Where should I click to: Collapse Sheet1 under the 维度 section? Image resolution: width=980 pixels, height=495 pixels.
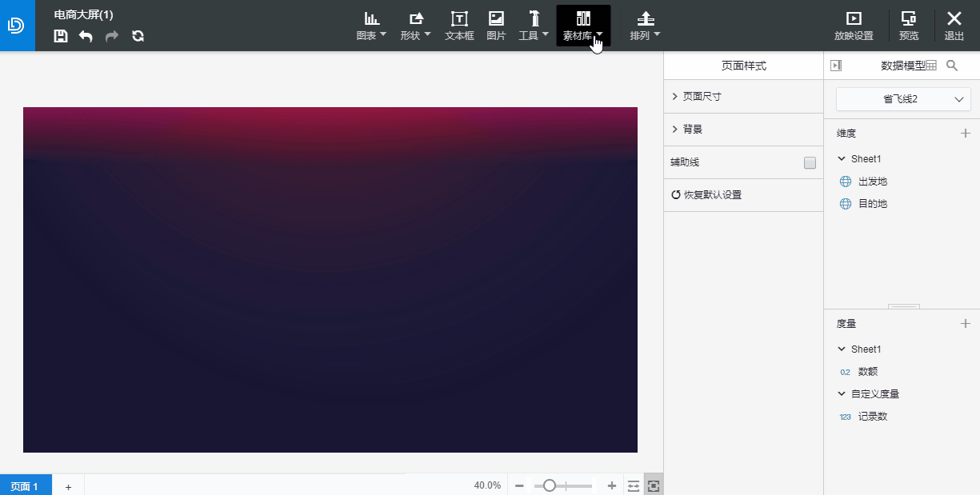[842, 158]
